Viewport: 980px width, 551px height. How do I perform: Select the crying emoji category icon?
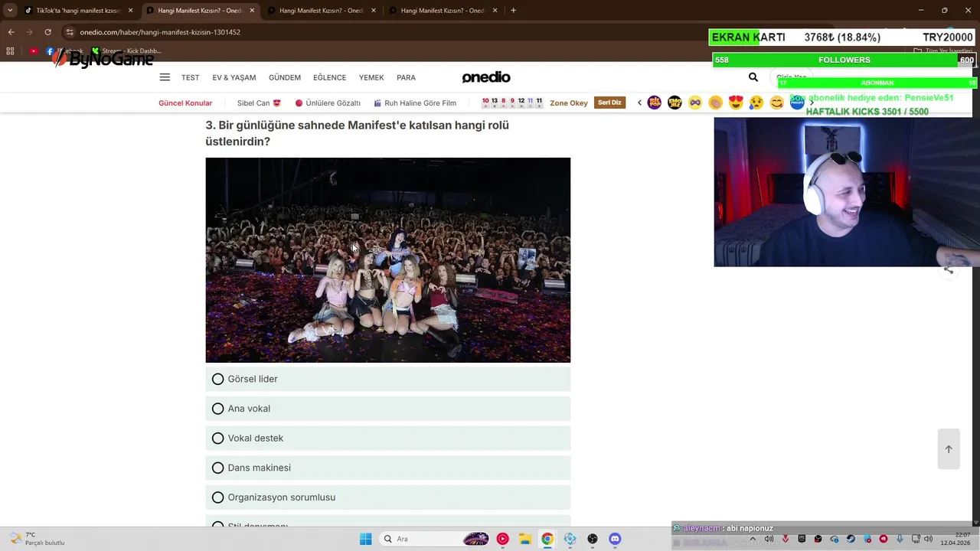click(x=756, y=103)
